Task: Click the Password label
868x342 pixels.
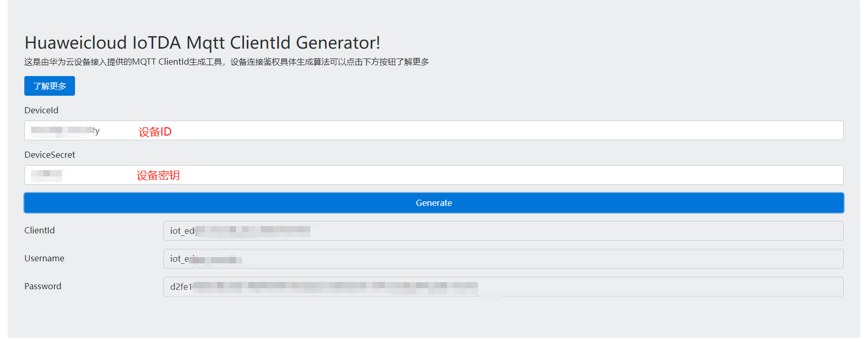Action: (43, 286)
